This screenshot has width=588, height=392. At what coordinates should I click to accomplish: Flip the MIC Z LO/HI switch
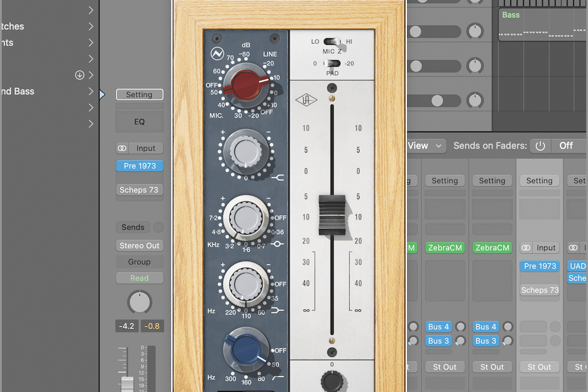332,41
